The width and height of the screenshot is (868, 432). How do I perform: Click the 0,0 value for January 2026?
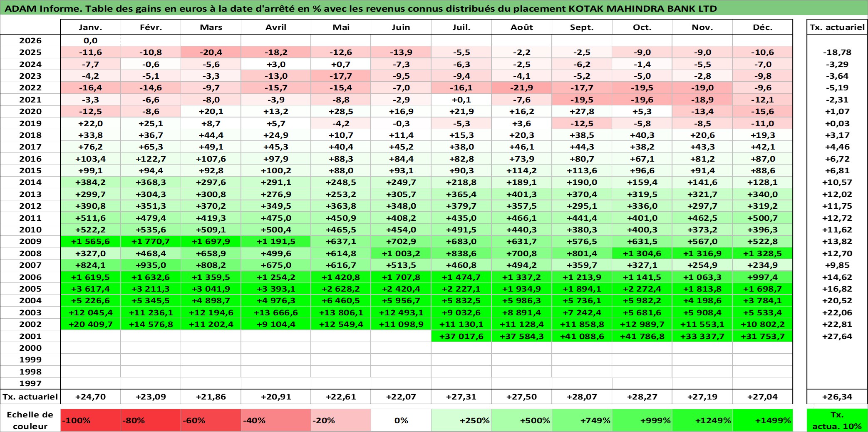click(91, 40)
